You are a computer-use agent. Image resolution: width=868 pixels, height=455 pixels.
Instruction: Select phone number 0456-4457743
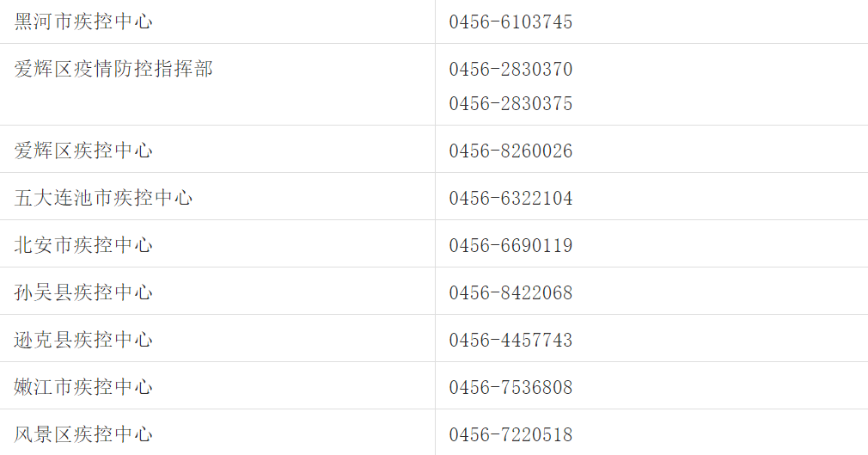[510, 341]
